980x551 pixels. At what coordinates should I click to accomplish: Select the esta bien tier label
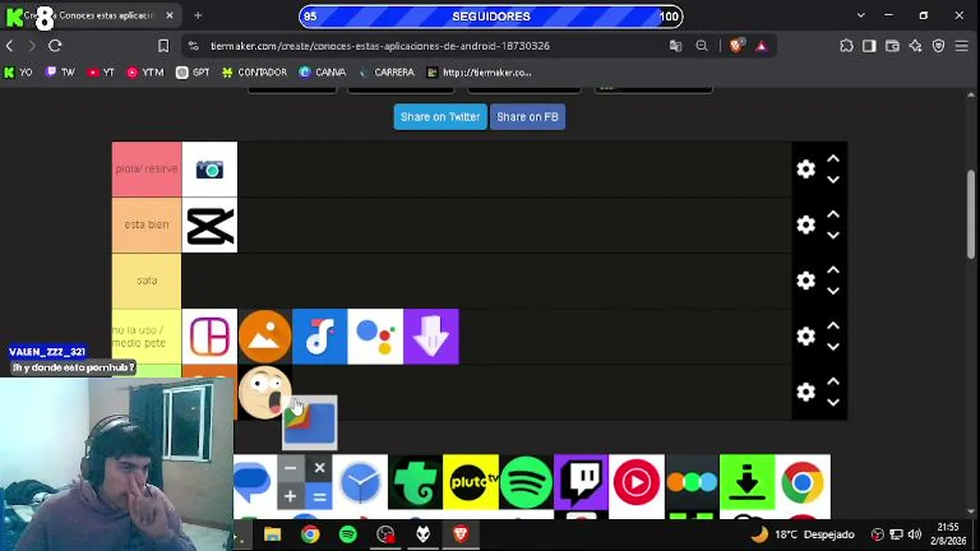pos(146,225)
